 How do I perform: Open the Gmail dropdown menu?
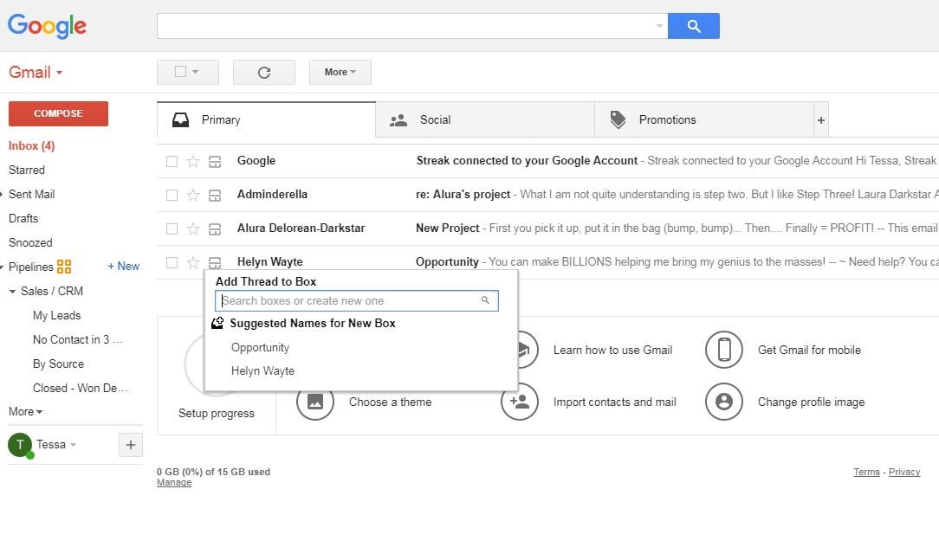pyautogui.click(x=36, y=73)
